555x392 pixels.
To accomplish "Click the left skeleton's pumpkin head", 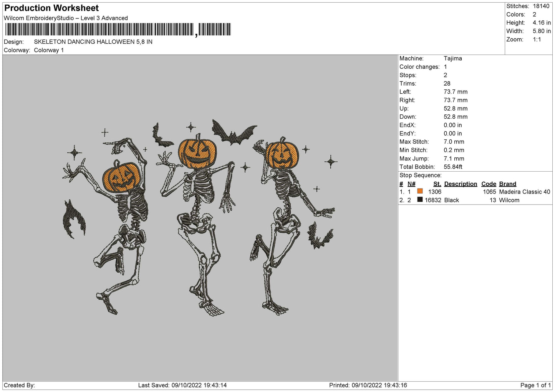I will point(121,177).
